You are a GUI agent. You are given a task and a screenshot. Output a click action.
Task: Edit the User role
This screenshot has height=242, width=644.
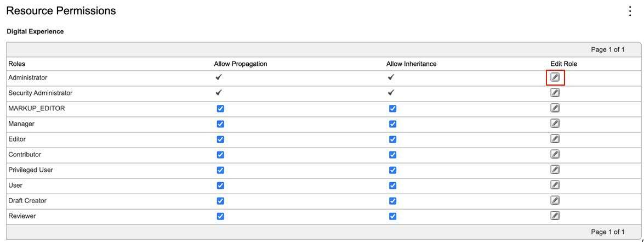click(x=555, y=185)
